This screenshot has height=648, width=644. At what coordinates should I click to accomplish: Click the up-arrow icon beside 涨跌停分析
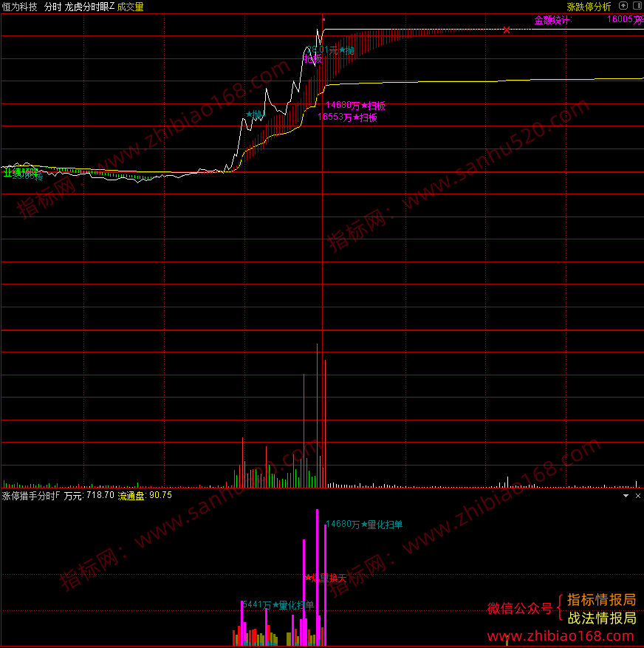[623, 6]
